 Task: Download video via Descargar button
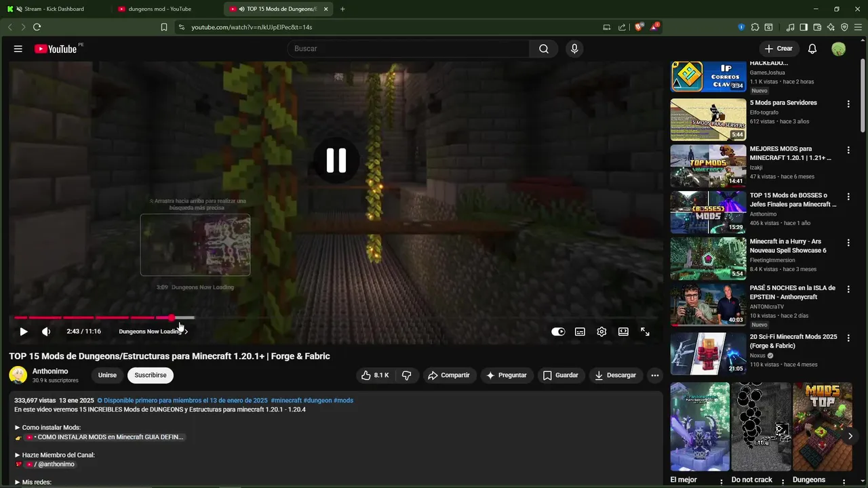[x=615, y=375]
